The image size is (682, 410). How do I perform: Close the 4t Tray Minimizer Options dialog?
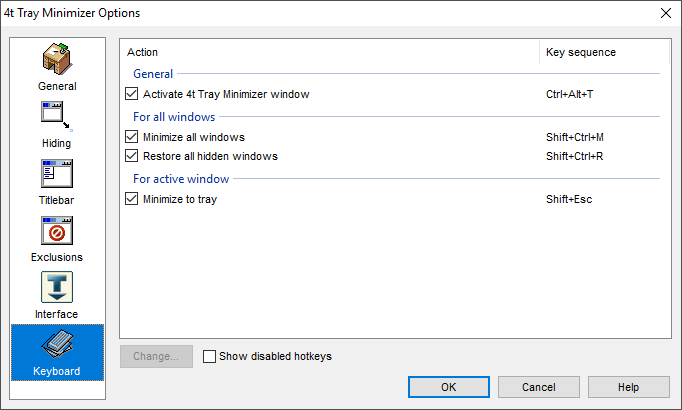coord(665,13)
